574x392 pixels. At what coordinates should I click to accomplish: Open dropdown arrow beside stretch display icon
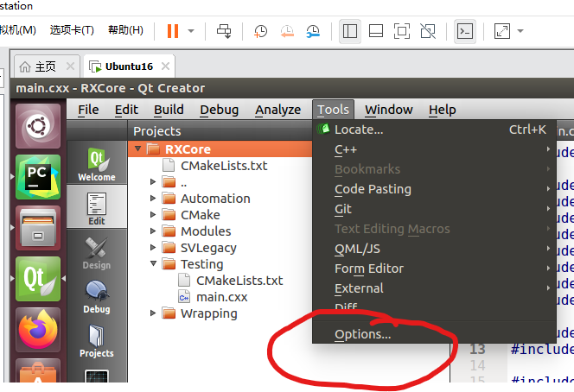520,31
